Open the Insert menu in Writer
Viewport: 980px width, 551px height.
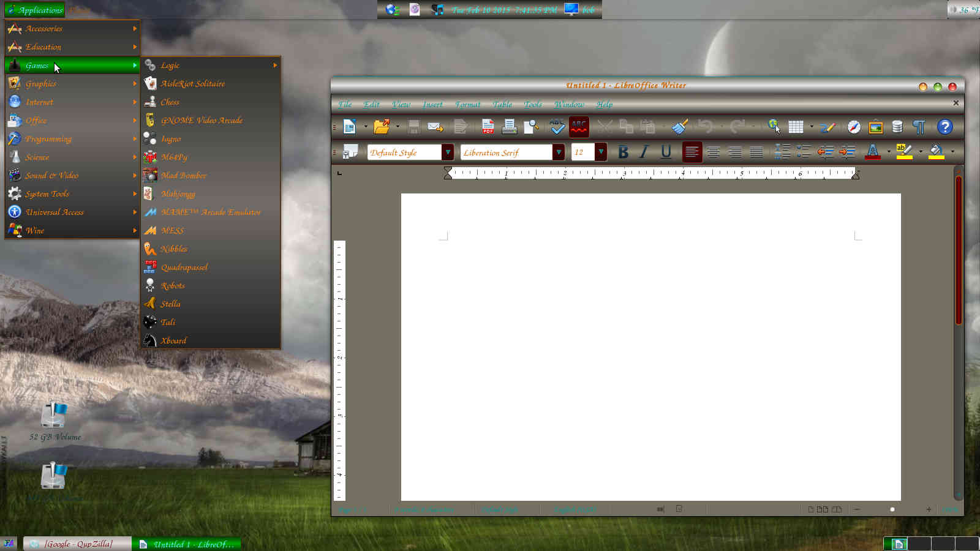(x=432, y=104)
